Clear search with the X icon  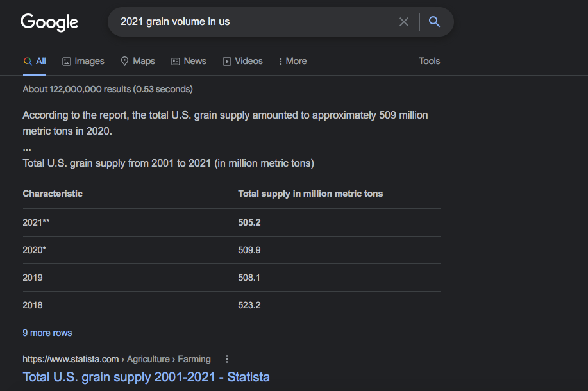(404, 22)
